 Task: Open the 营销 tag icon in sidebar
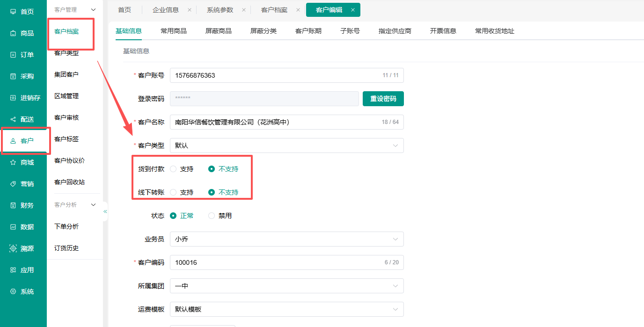point(13,184)
